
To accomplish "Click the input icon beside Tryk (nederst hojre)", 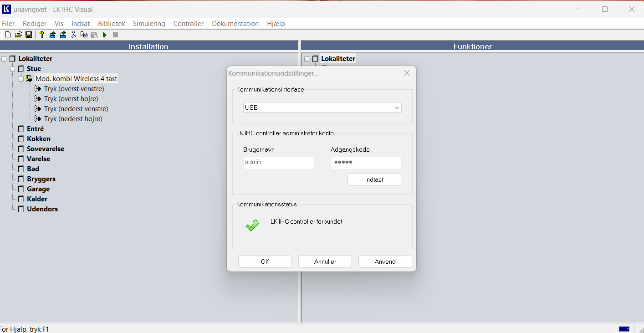I will tap(38, 119).
